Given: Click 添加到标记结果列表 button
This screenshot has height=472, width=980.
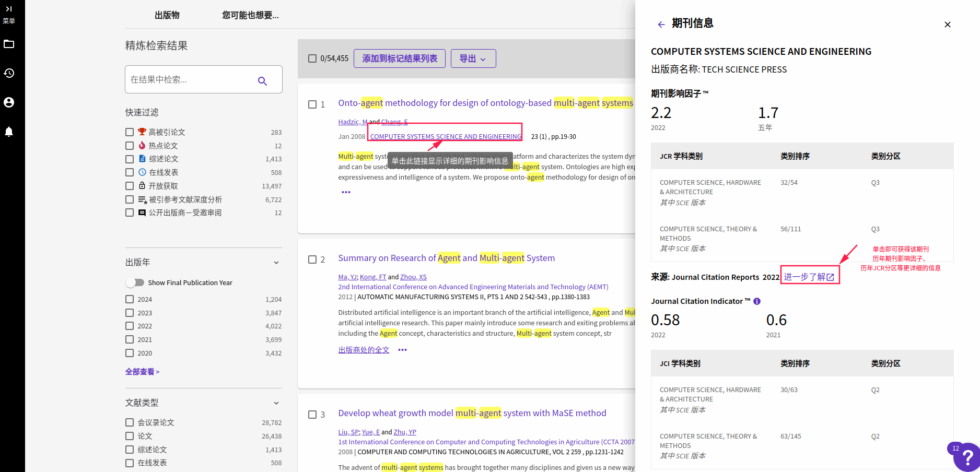Looking at the screenshot, I should pos(400,58).
